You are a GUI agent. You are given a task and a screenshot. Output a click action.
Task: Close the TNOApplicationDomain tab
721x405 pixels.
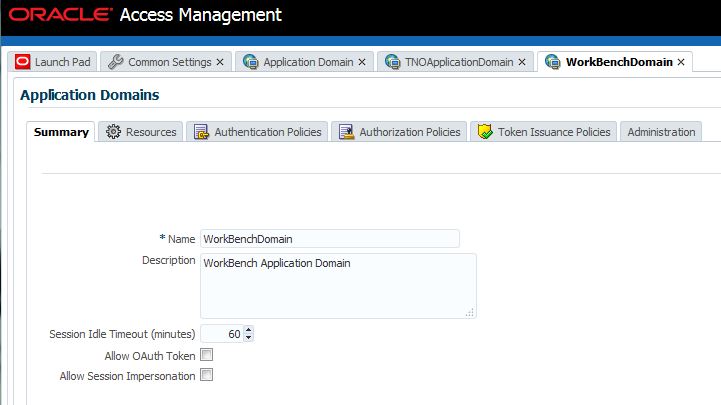522,62
